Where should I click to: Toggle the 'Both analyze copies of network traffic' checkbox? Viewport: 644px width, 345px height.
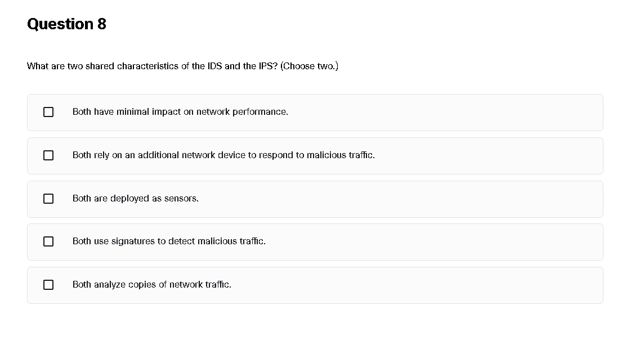point(48,285)
